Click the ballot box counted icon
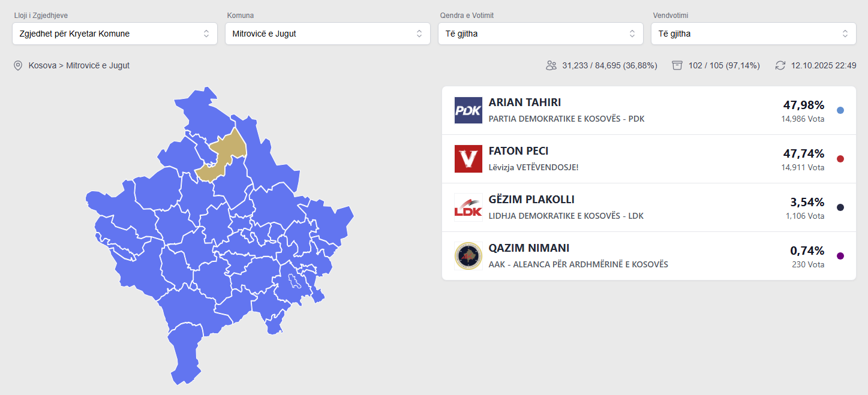Viewport: 868px width, 395px height. pos(677,65)
